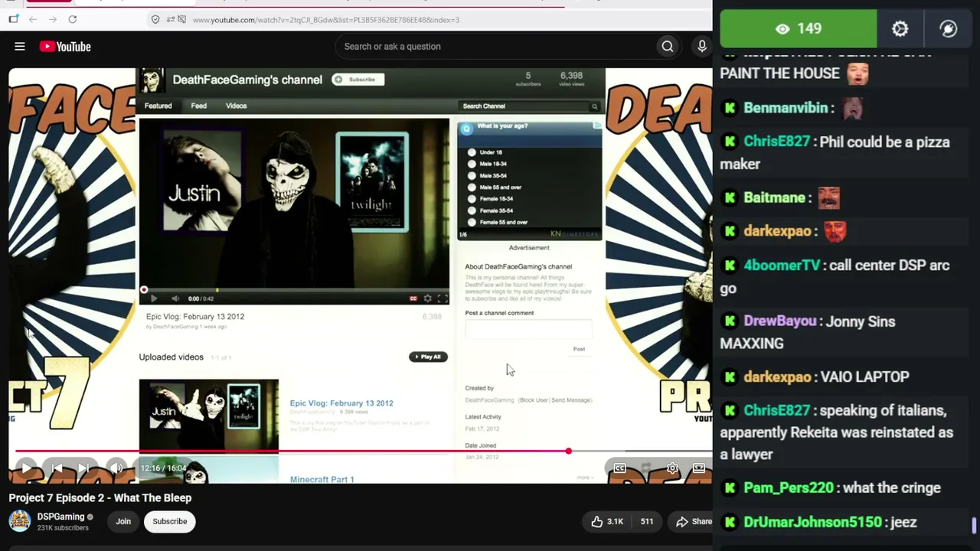This screenshot has width=980, height=551.
Task: Toggle closed captions on the main video
Action: click(x=619, y=468)
